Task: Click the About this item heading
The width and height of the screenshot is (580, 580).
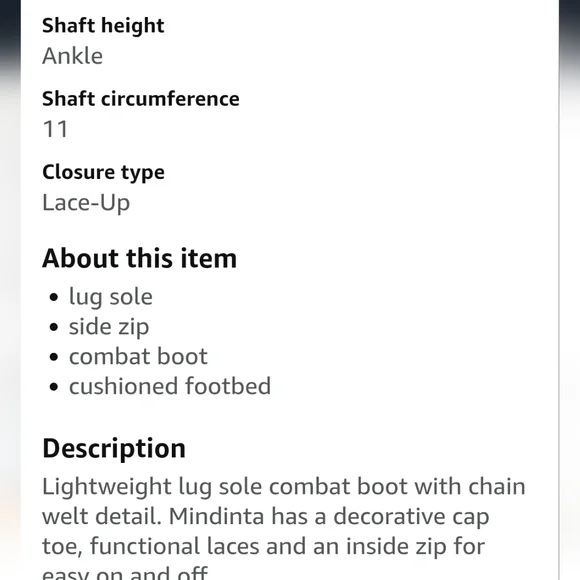Action: 139,258
